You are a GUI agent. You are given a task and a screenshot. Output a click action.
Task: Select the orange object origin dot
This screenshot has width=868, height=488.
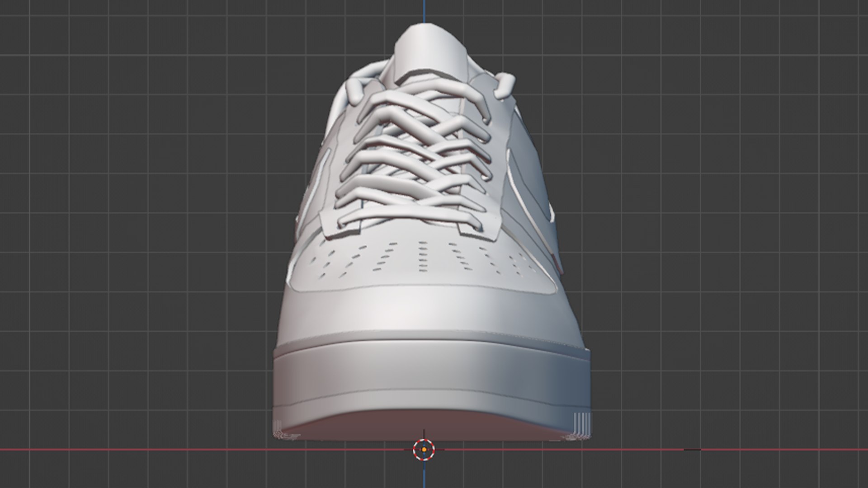coord(424,450)
